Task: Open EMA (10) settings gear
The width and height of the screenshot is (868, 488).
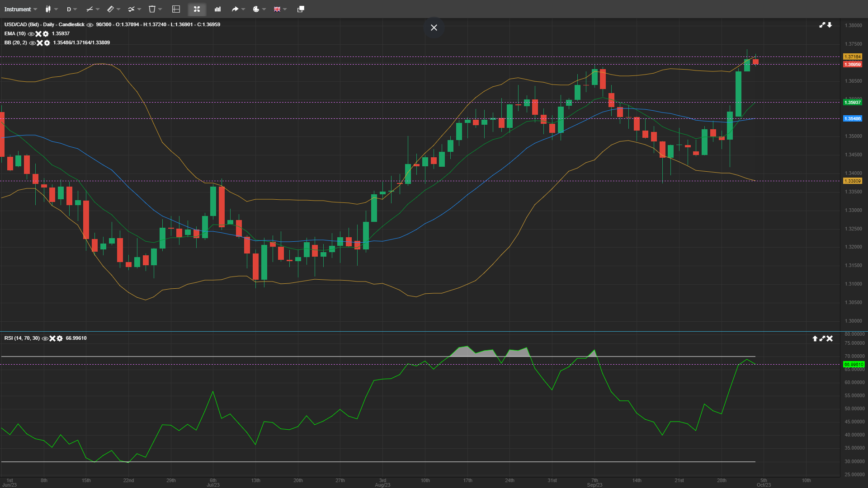Action: (46, 34)
